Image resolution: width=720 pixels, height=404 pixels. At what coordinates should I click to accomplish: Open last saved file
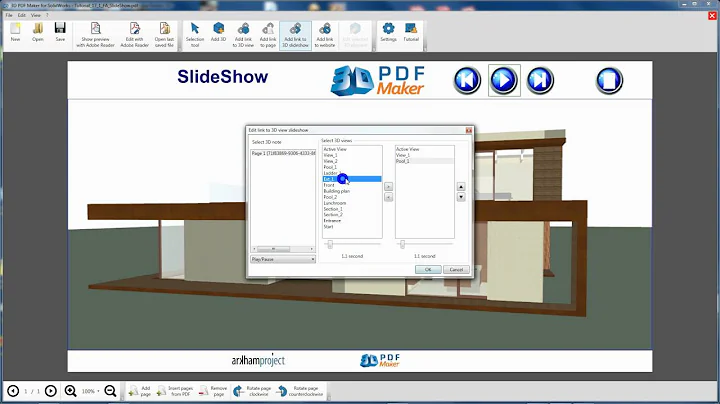click(x=164, y=35)
